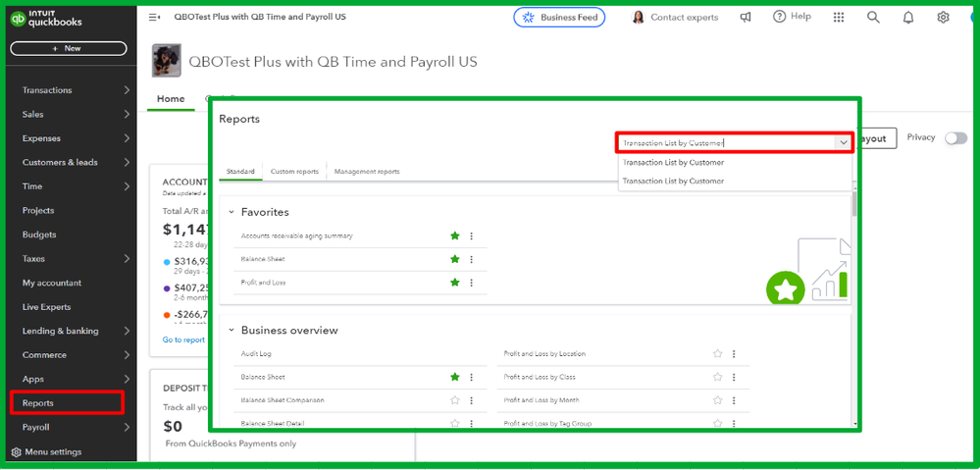Expand the Expenses menu
980x470 pixels.
[127, 138]
